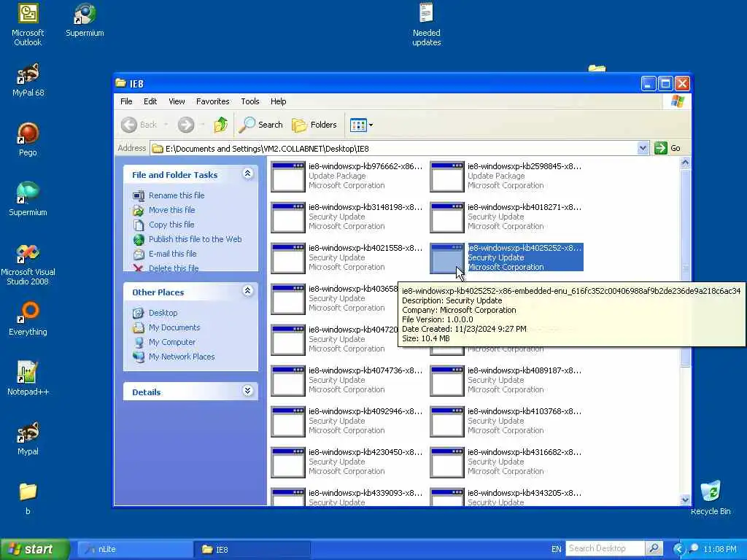Screen dimensions: 747x560
Task: Open Microsoft Visual Studio 2008 shortcut
Action: (28, 264)
